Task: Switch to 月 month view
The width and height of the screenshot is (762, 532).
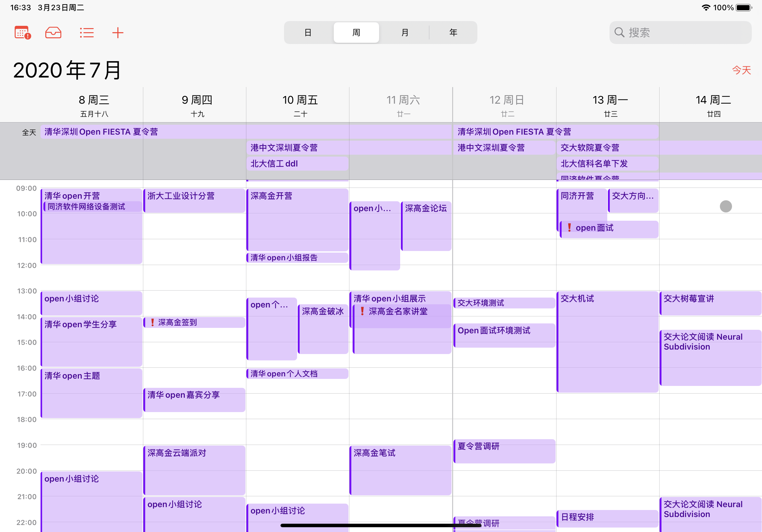Action: (405, 33)
